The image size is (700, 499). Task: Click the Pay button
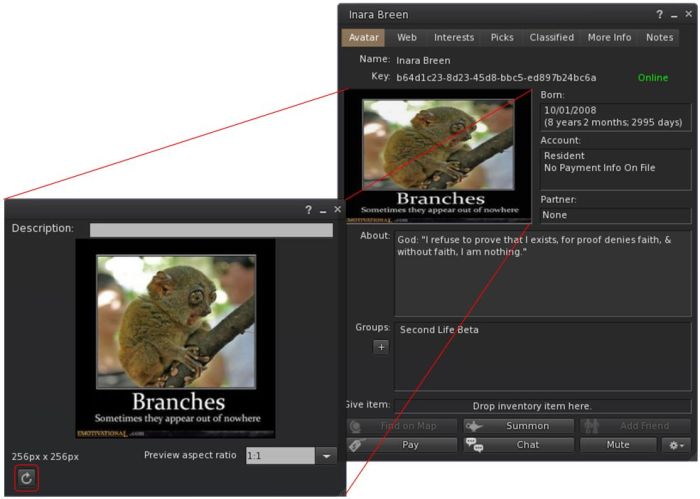click(x=402, y=445)
